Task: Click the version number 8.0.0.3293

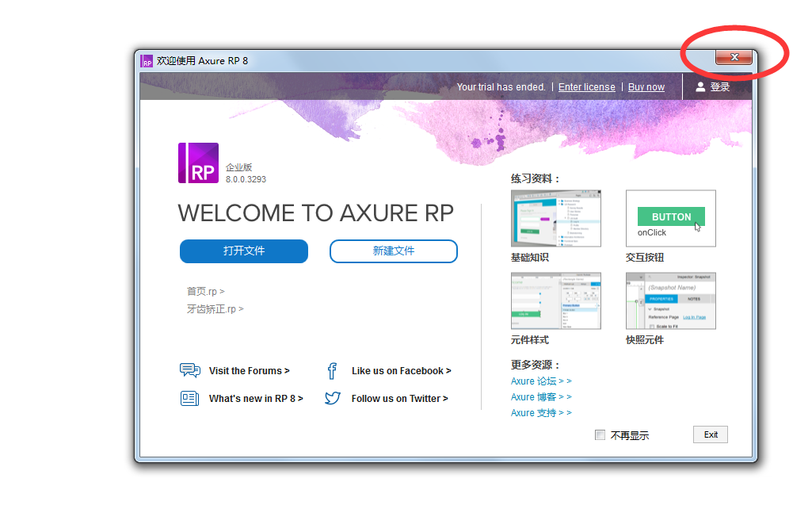Action: [x=246, y=179]
